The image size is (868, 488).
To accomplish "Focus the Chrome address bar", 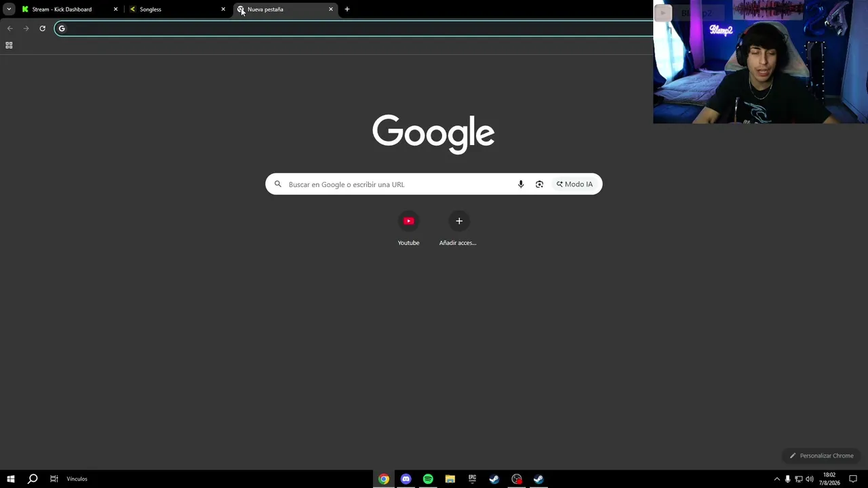I will click(x=354, y=28).
